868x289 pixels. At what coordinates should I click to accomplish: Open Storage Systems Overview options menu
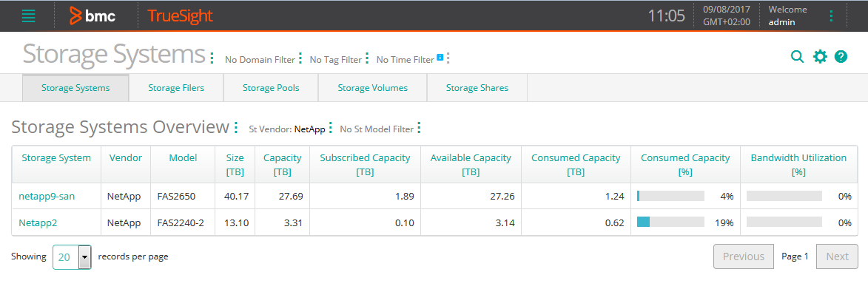236,128
